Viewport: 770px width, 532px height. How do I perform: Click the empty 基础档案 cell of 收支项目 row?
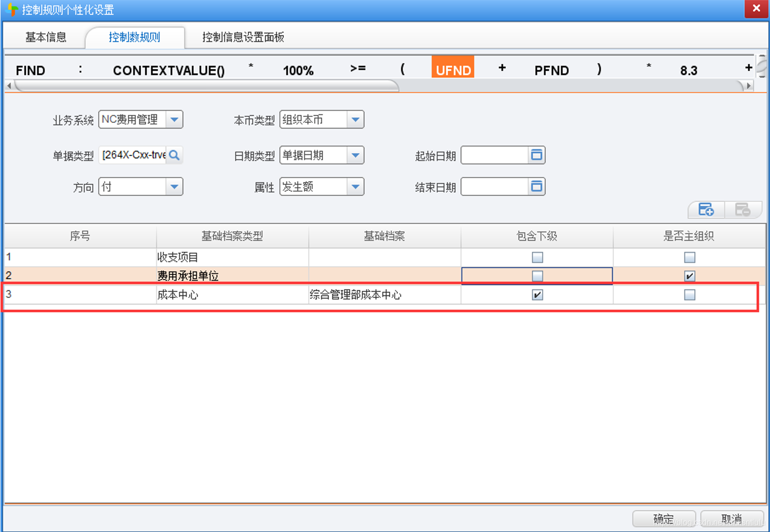[x=384, y=257]
